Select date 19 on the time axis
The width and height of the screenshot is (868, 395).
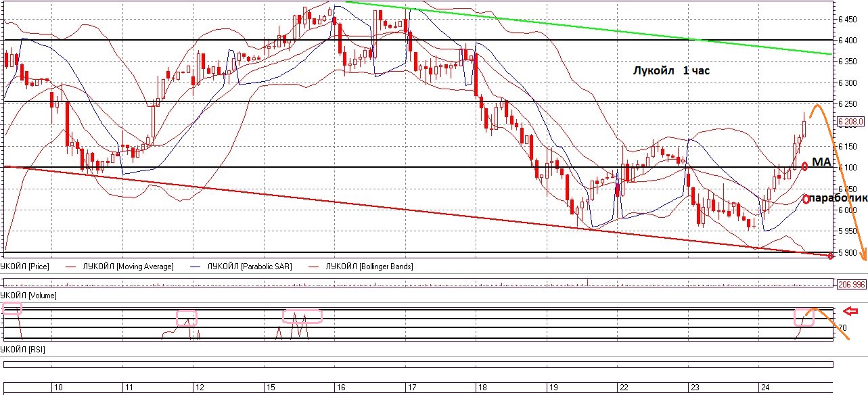[x=553, y=388]
